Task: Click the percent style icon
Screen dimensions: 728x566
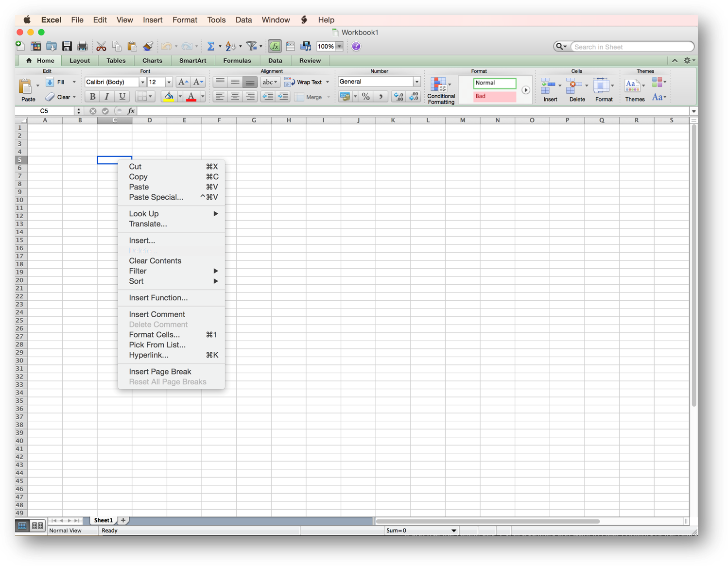Action: [366, 97]
